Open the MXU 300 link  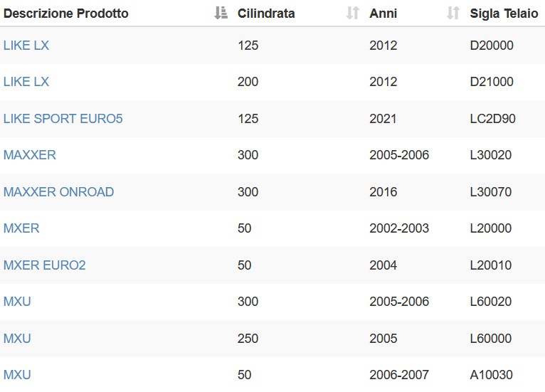[17, 302]
